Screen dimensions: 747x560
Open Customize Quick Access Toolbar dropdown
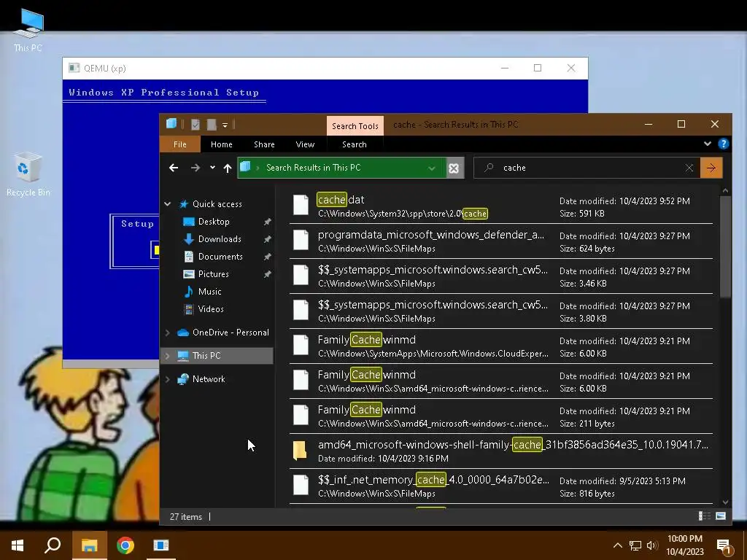(x=225, y=125)
